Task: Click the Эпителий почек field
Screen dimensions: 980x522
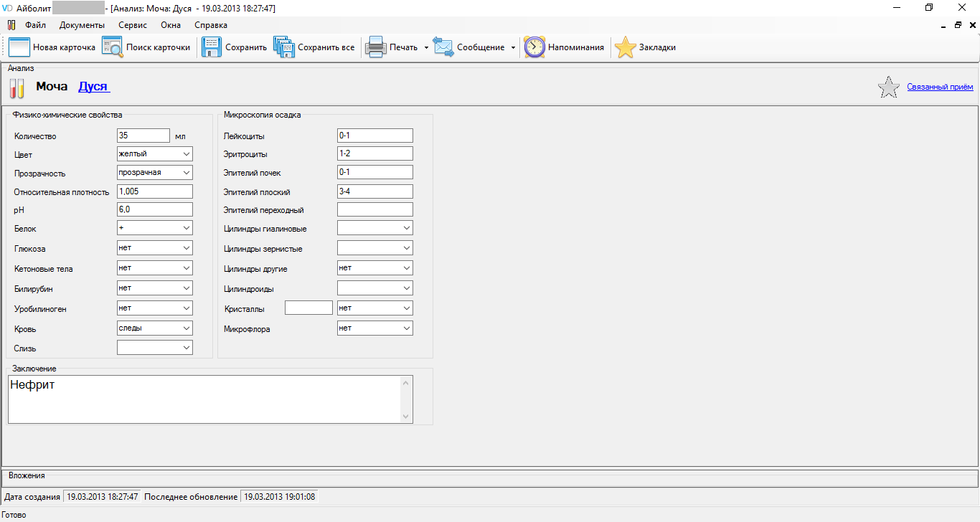Action: click(x=375, y=172)
